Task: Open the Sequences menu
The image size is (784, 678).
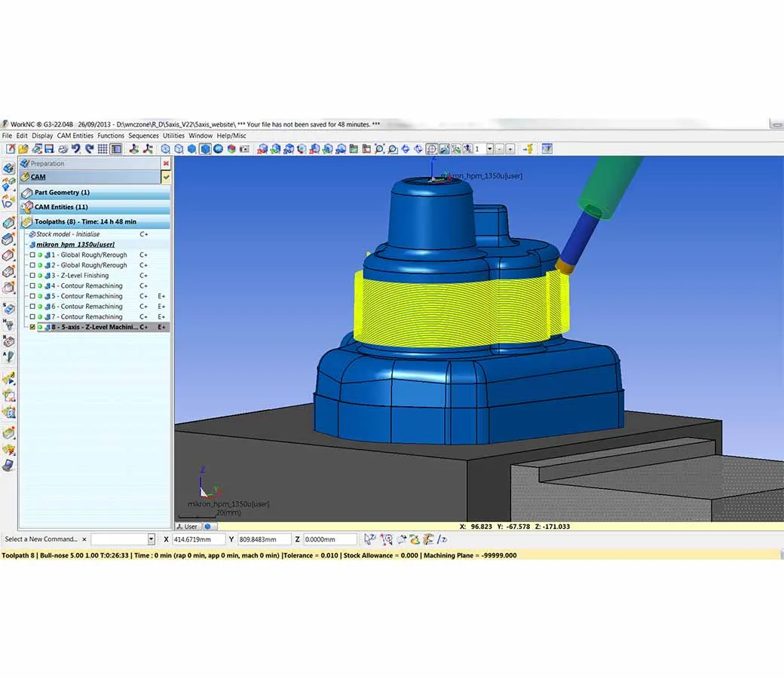Action: click(x=144, y=136)
